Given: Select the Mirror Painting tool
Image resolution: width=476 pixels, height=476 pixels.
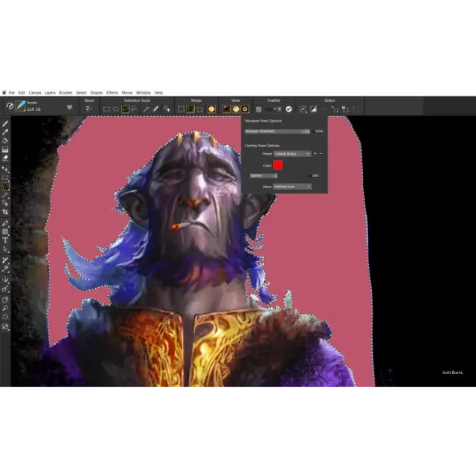Looking at the screenshot, I should [5, 280].
